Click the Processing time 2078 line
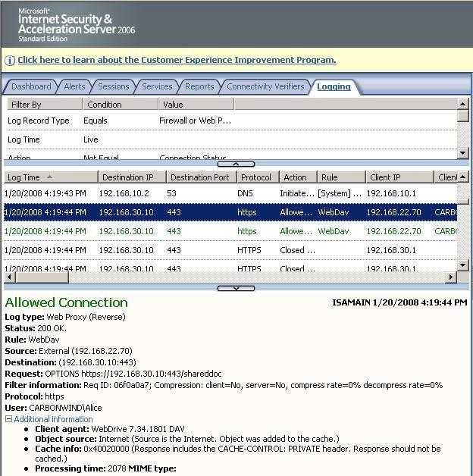The height and width of the screenshot is (476, 473). pos(105,468)
